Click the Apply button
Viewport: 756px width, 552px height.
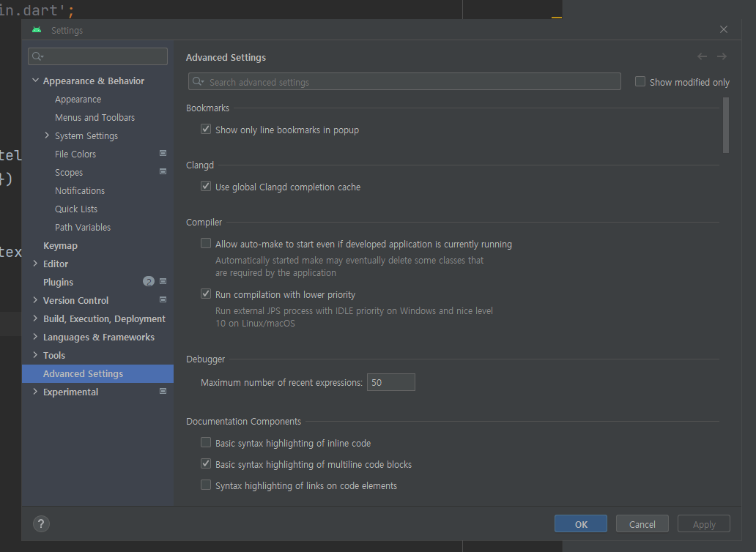coord(704,523)
